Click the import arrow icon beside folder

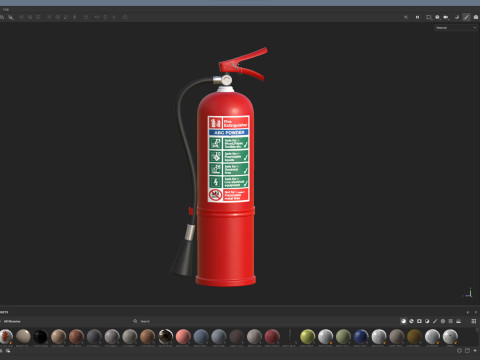coord(475,351)
